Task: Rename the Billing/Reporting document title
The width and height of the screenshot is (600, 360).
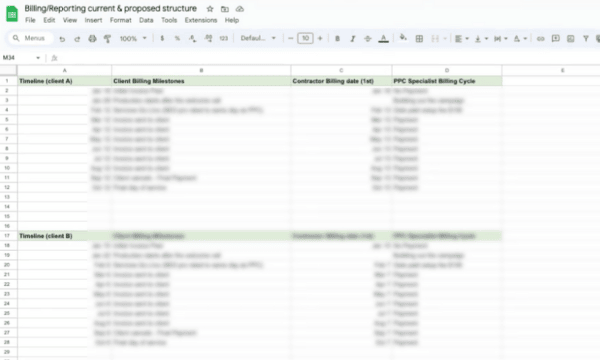Action: [x=111, y=8]
